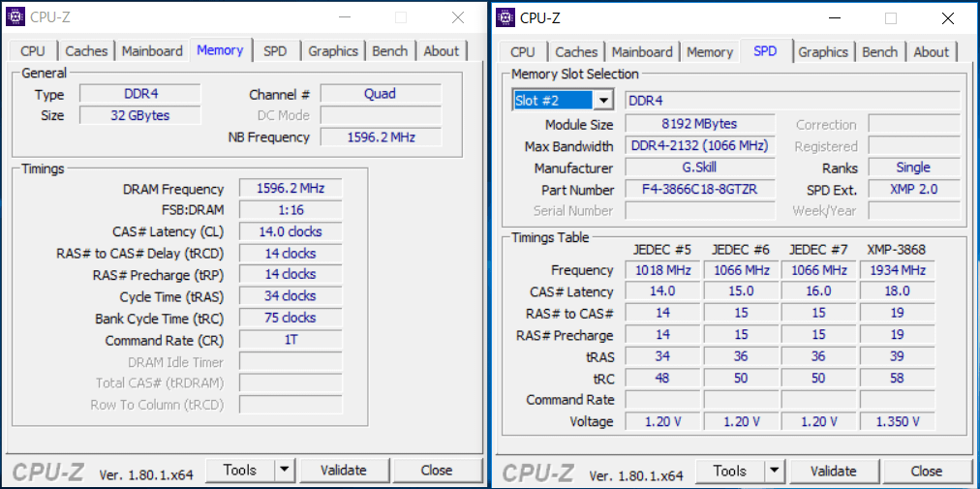Open Bench tab in left window
The width and height of the screenshot is (980, 489).
(x=390, y=51)
